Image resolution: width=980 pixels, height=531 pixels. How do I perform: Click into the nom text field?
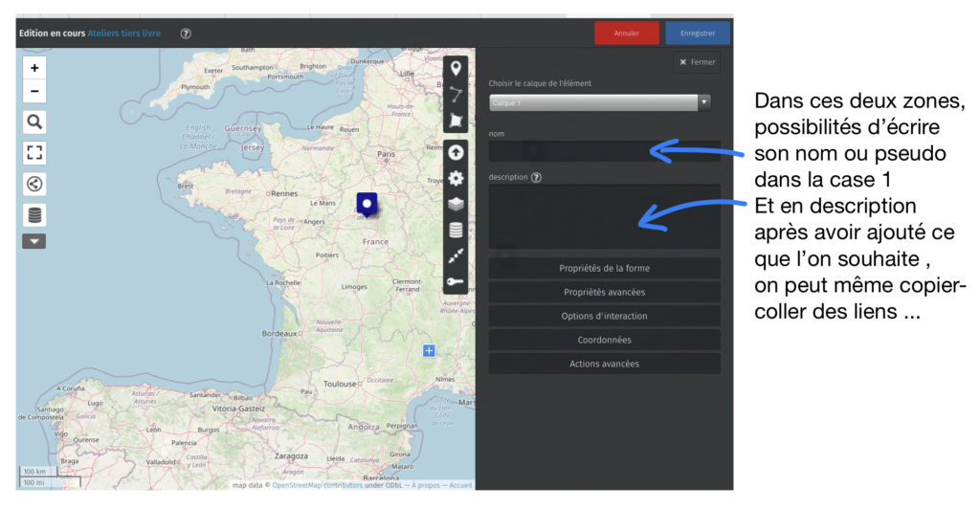tap(604, 152)
